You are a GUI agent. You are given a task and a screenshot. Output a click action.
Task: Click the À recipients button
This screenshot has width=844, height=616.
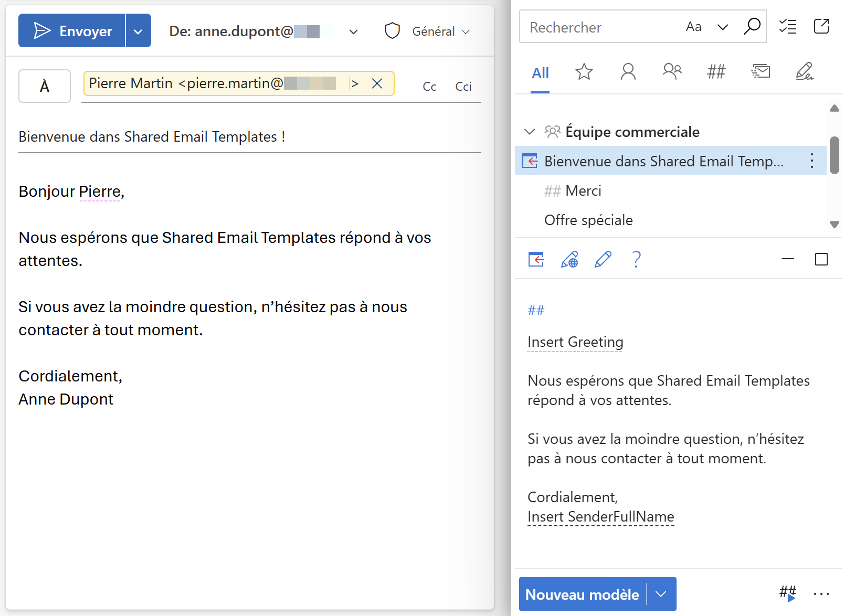[x=45, y=86]
